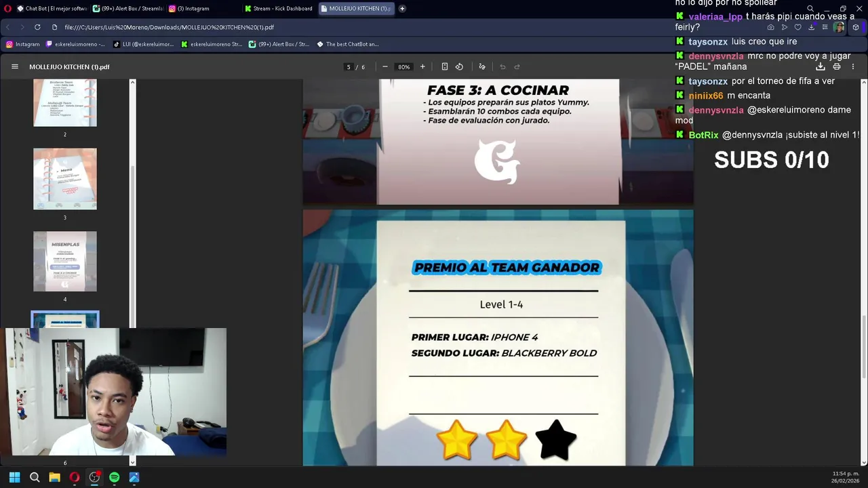
Task: Select the highlighted page 5 thumbnail
Action: point(65,320)
